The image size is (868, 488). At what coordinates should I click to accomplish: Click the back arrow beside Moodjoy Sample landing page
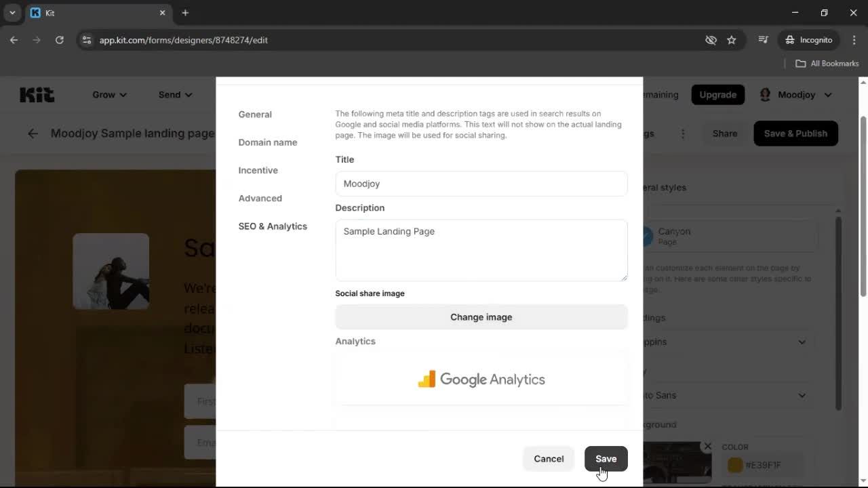(x=33, y=134)
